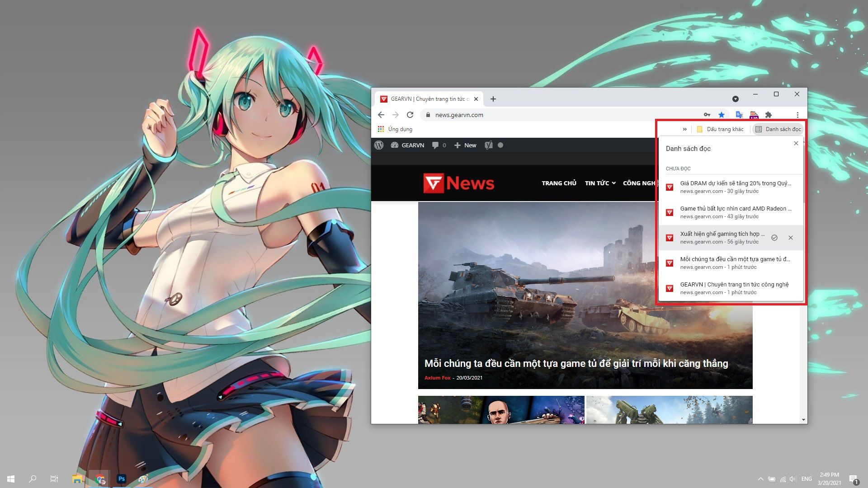868x488 pixels.
Task: Open the Extensions puzzle icon
Action: coord(769,115)
